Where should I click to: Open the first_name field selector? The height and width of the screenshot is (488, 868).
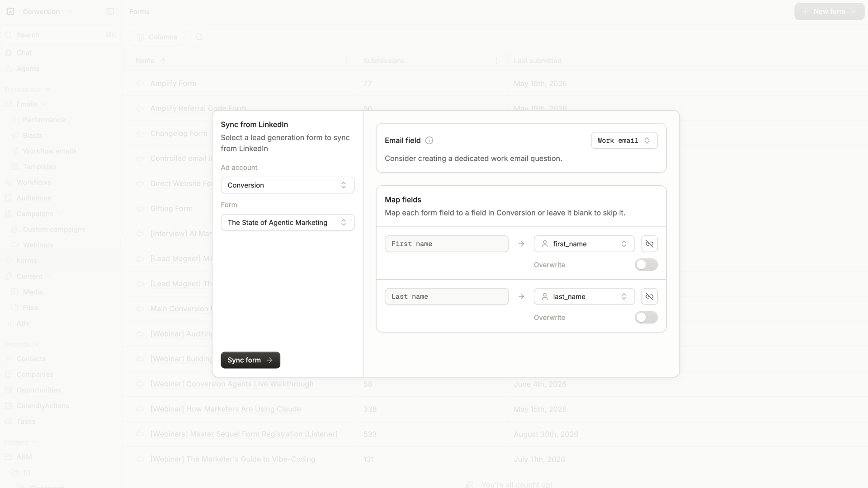click(584, 244)
